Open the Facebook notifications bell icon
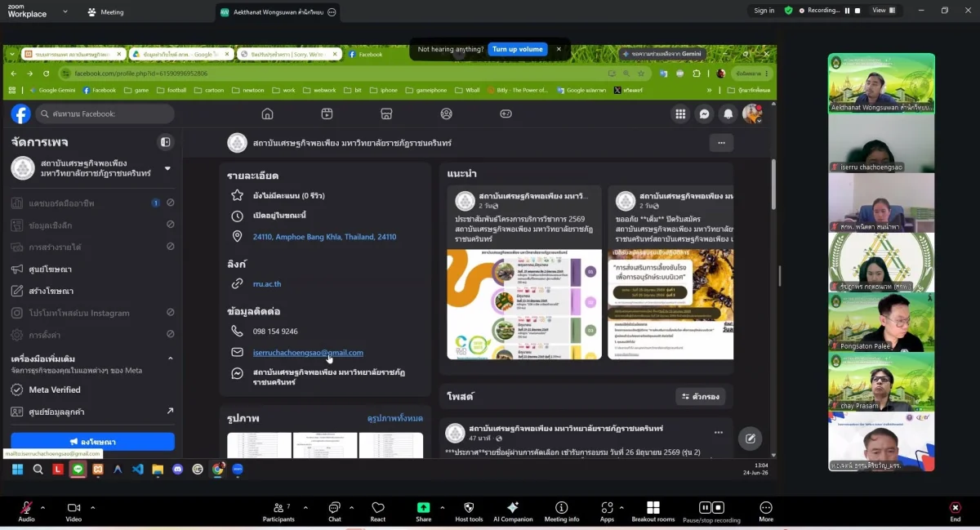Viewport: 980px width, 530px height. 728,114
